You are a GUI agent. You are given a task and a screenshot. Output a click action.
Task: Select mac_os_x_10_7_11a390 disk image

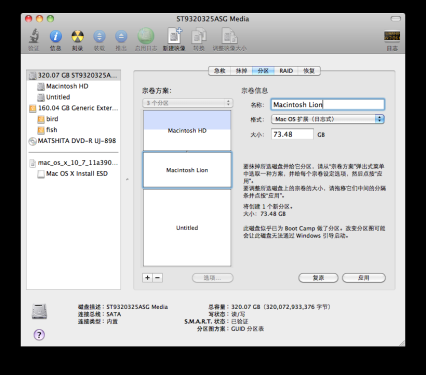73,163
